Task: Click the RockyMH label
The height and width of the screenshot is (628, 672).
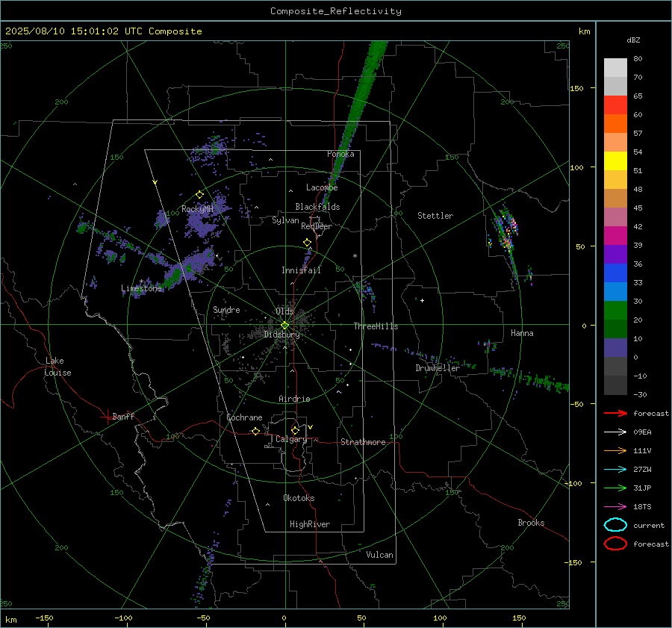Action: (x=197, y=209)
